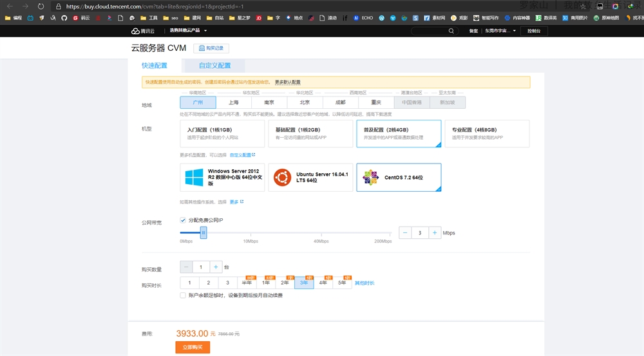Open the 其他时长 other durations link

[365, 283]
